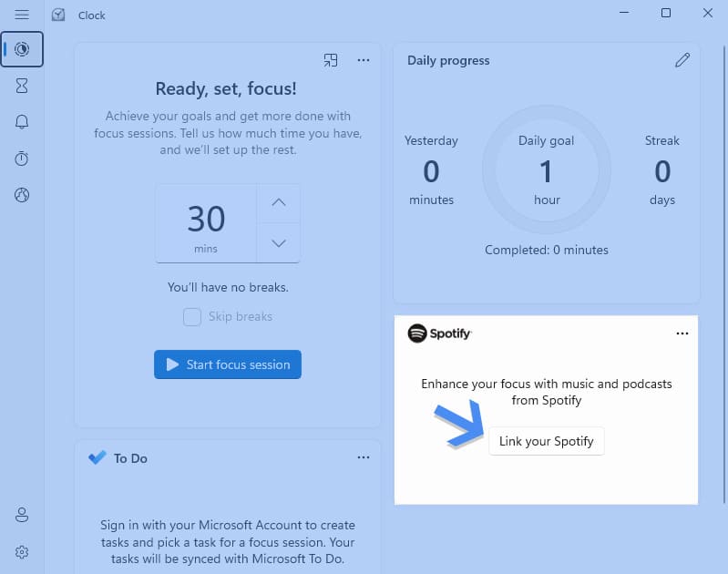Open the Timer page
The image size is (728, 574).
click(x=22, y=86)
